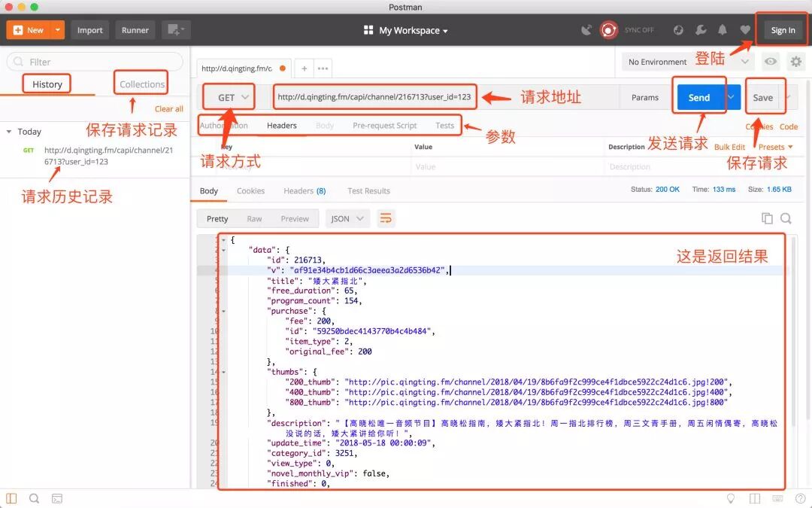Collapse the "purchase" JSON object

coord(224,311)
